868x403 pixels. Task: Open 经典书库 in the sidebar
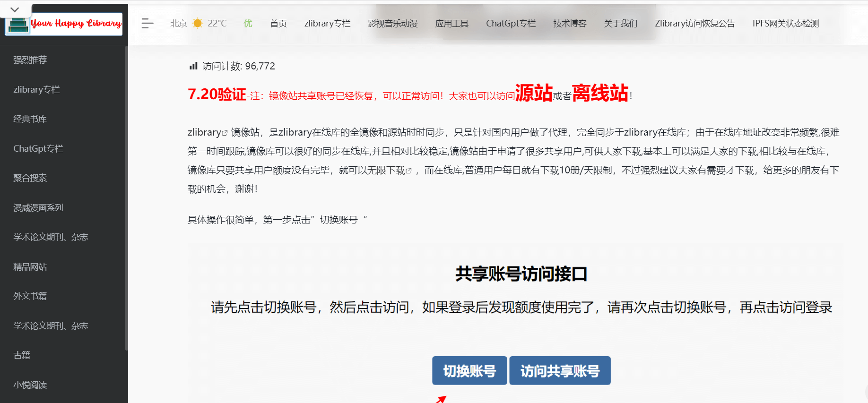click(x=30, y=119)
